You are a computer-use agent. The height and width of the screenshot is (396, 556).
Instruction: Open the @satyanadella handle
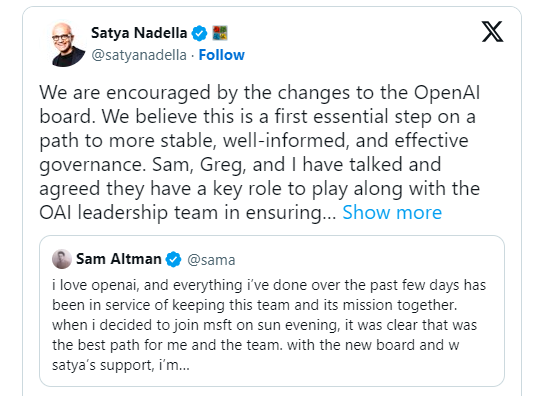tap(139, 55)
